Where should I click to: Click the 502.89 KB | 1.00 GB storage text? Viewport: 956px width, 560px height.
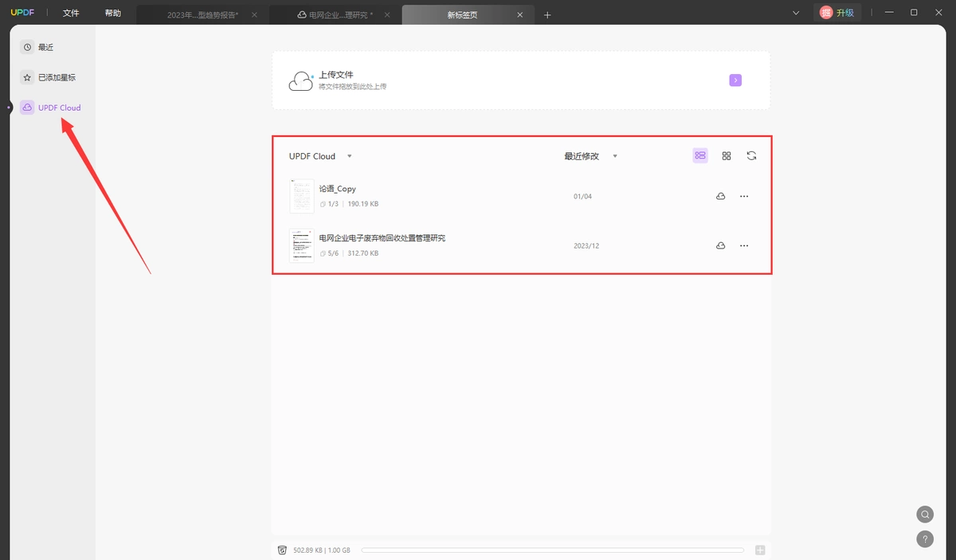pos(322,550)
